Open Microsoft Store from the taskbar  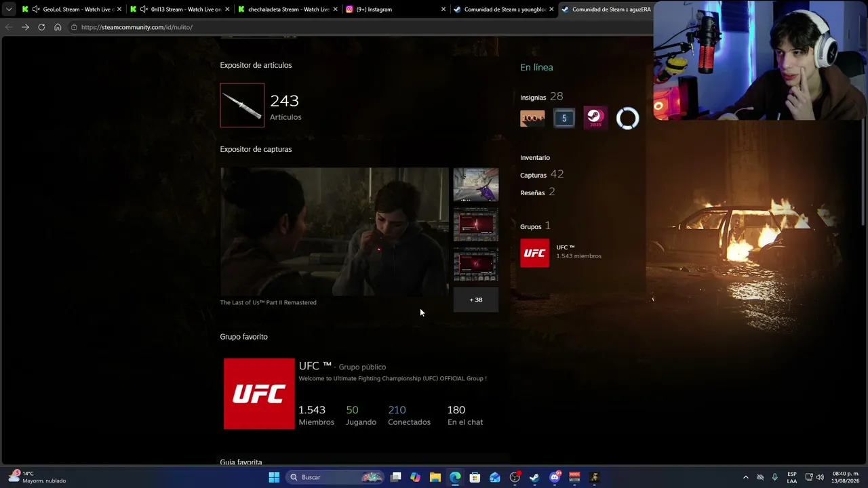click(475, 477)
